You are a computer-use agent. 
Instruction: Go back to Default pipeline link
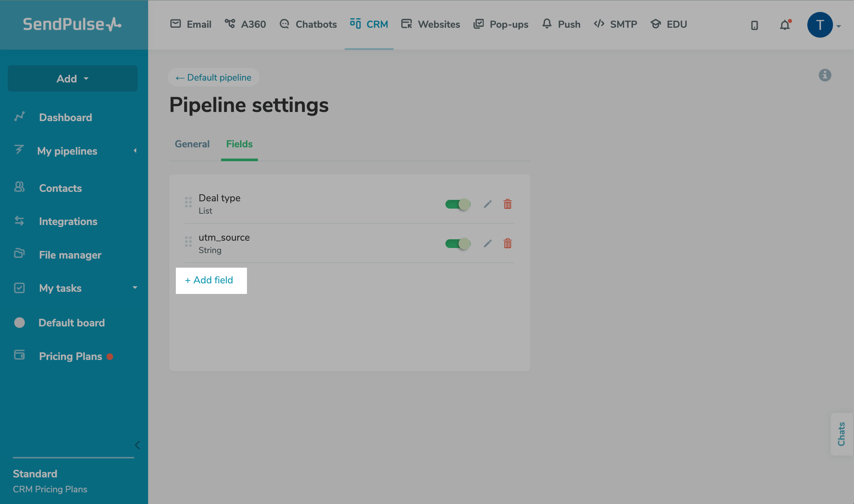click(213, 77)
